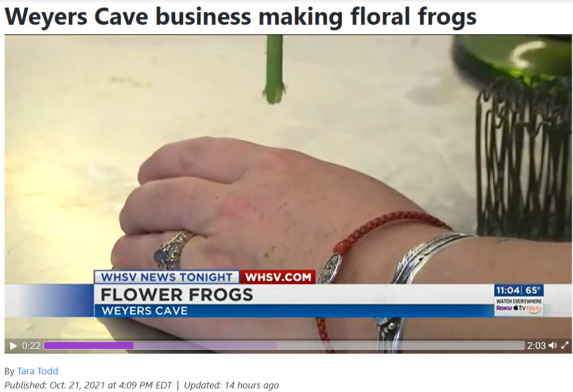Click the WHSV NEWS TONIGHT banner label
The width and height of the screenshot is (573, 392).
click(x=167, y=277)
